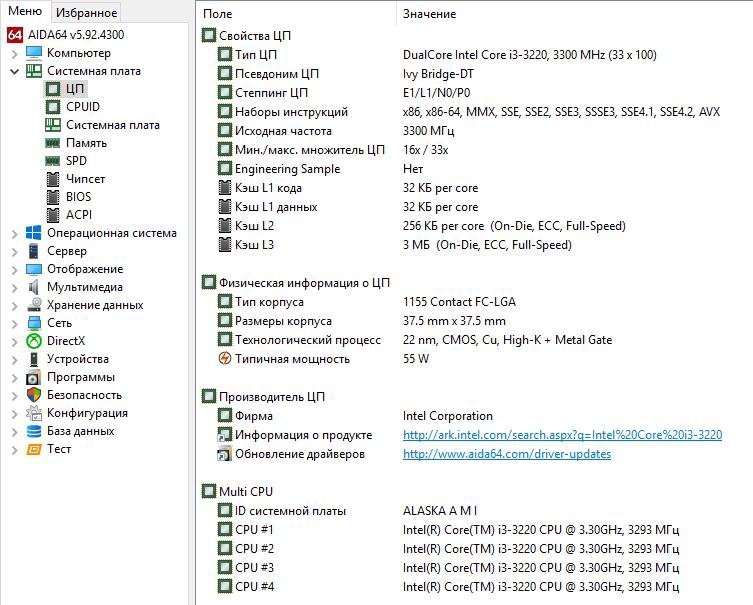Click the Безопасность shield icon
Screen dimensions: 753x605
click(34, 395)
